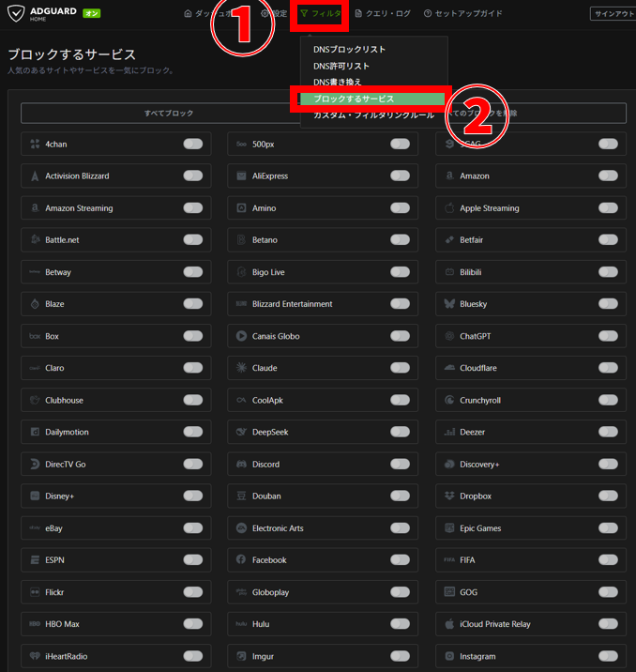Image resolution: width=636 pixels, height=672 pixels.
Task: Toggle the Claude block switch
Action: tap(400, 368)
